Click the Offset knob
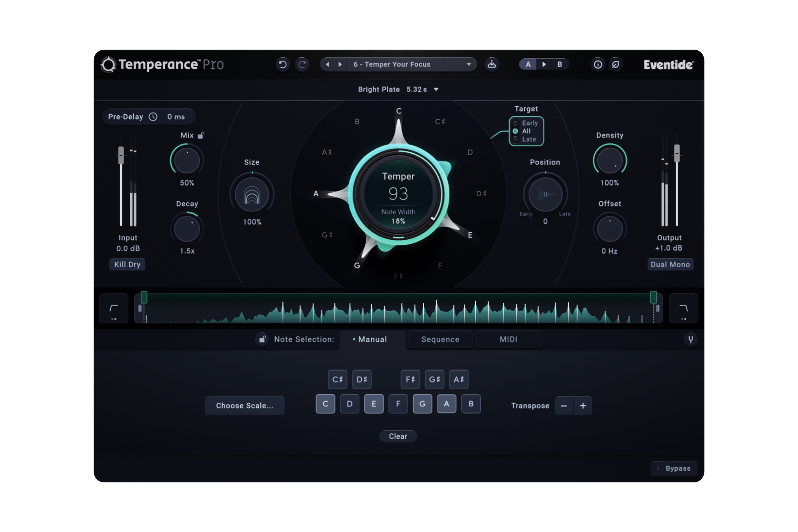The height and width of the screenshot is (532, 798). [610, 228]
